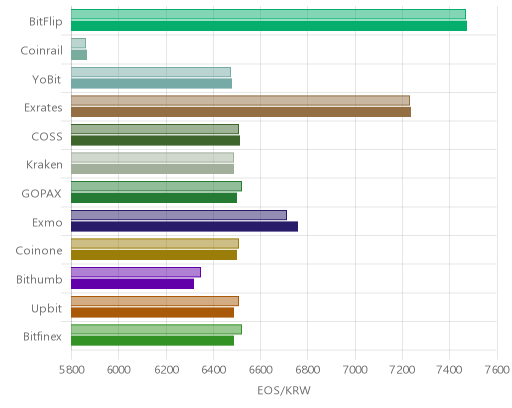This screenshot has width=512, height=408.
Task: Click the Upbit dark orange bar
Action: pyautogui.click(x=152, y=313)
